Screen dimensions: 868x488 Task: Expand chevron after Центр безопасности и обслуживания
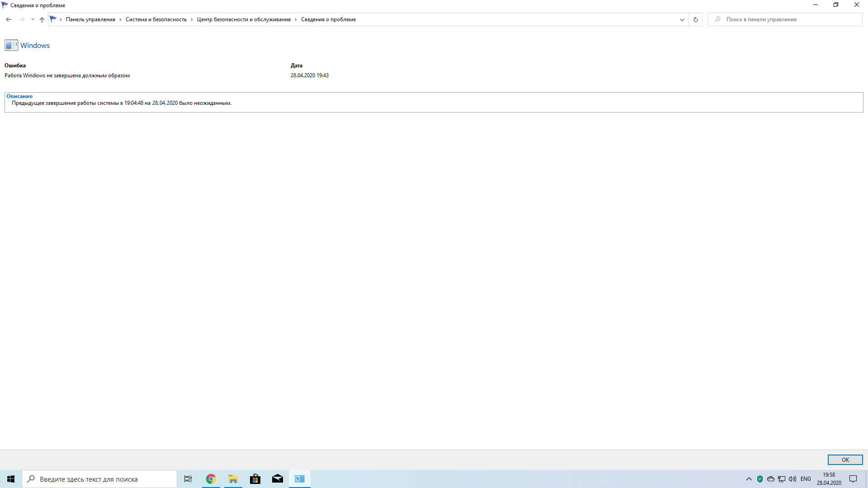coord(296,19)
